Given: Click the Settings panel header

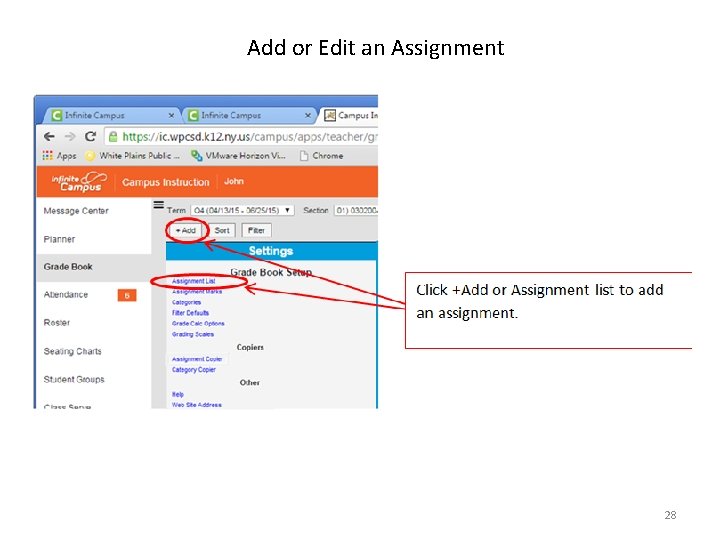Looking at the screenshot, I should pyautogui.click(x=271, y=251).
